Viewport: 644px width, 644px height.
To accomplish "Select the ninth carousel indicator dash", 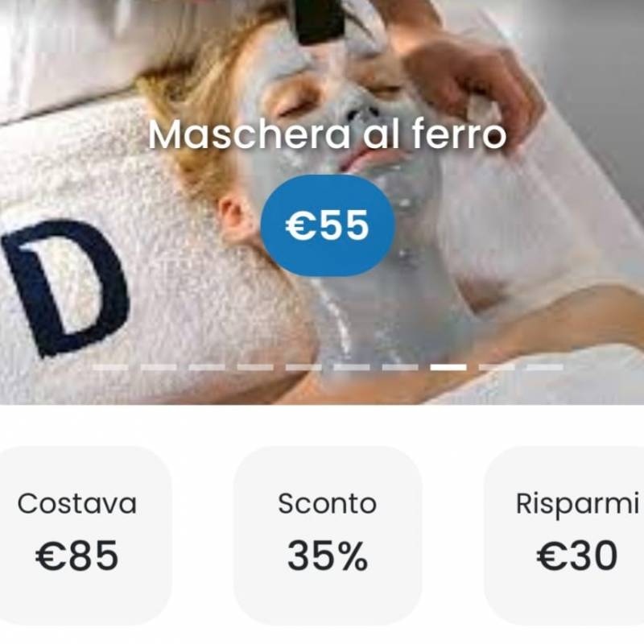I will tap(497, 367).
